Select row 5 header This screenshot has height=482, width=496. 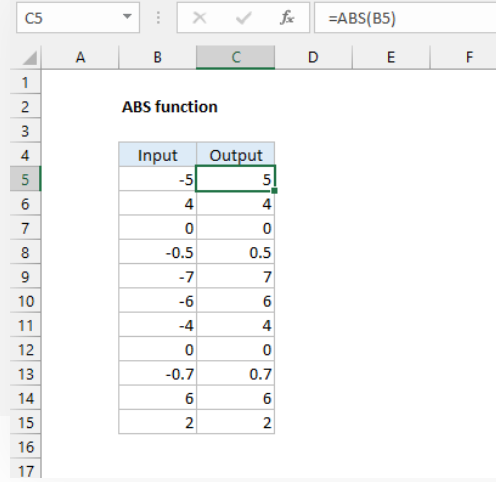[25, 179]
